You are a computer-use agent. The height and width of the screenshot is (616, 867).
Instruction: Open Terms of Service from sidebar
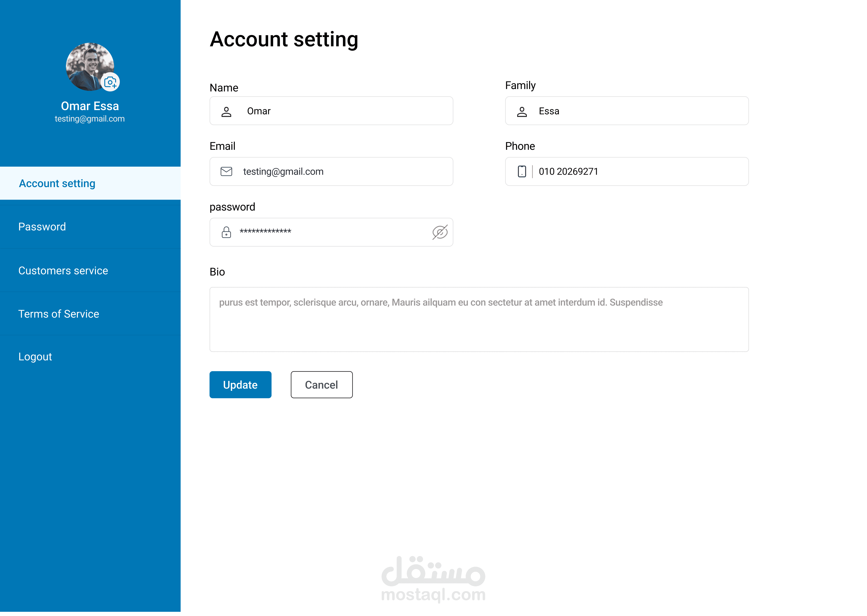tap(58, 314)
